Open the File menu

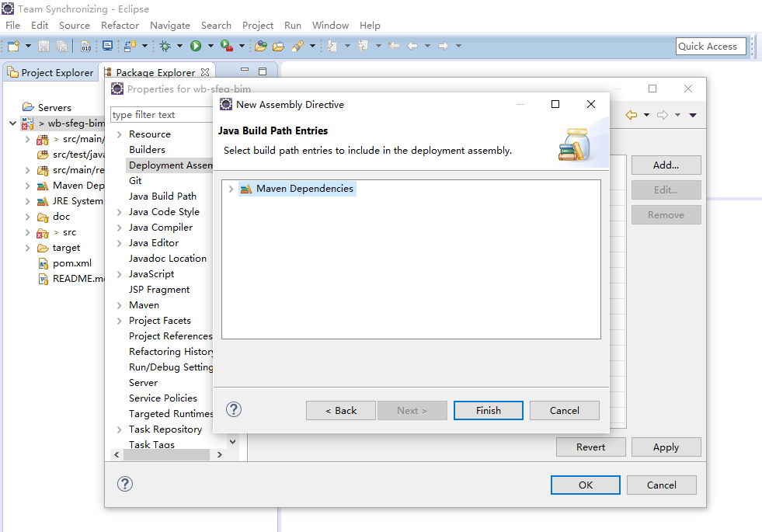[x=12, y=26]
